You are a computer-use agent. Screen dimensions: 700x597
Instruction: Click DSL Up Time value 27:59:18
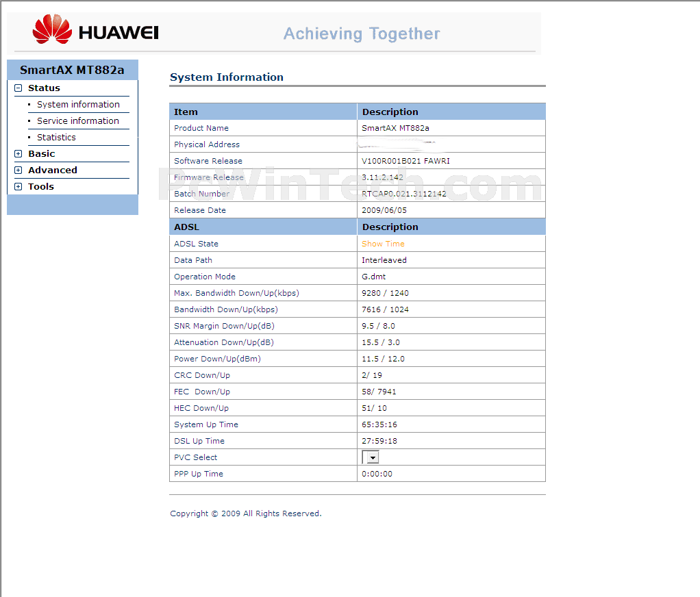(x=379, y=442)
